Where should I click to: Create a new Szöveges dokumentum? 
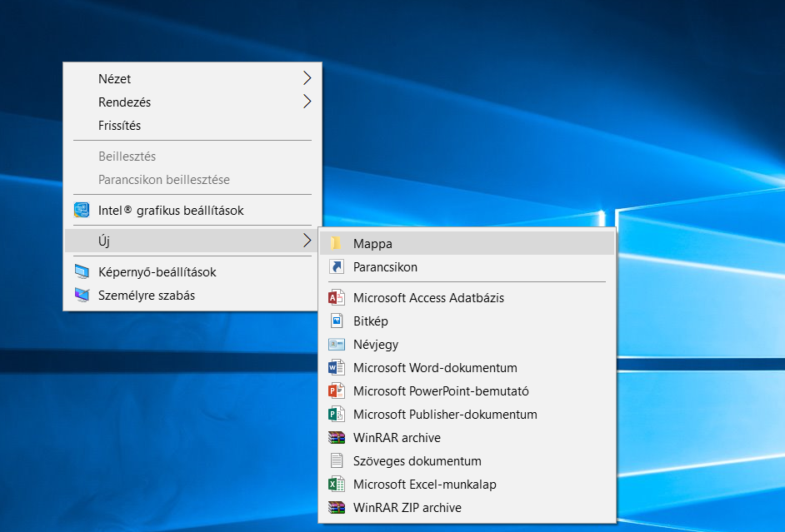tap(417, 461)
